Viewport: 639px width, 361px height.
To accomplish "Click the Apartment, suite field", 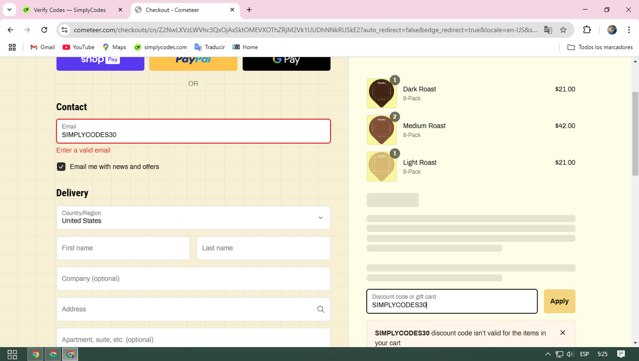I will pos(193,338).
